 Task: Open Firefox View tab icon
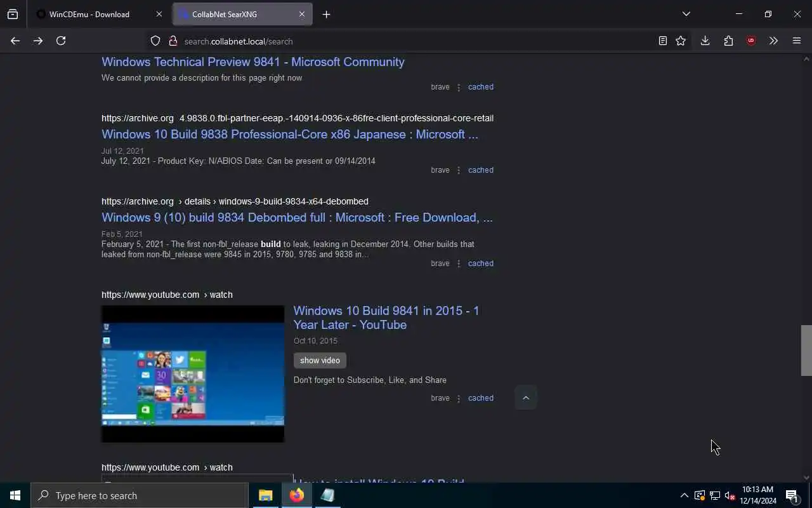point(13,14)
